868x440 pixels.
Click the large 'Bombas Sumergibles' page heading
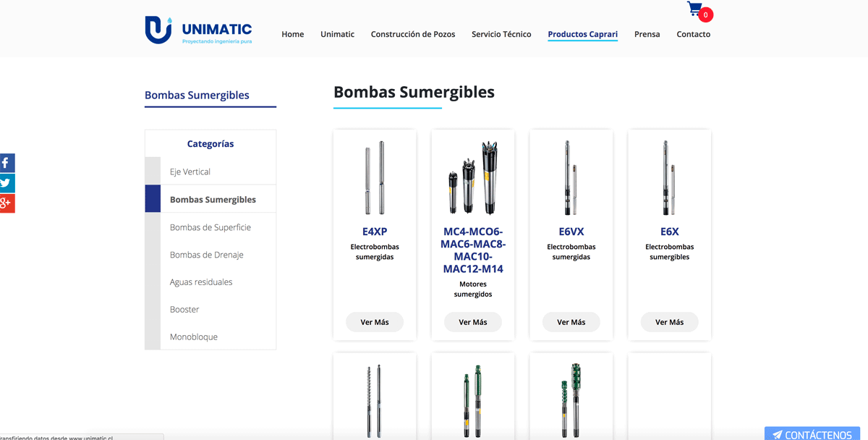pyautogui.click(x=414, y=92)
